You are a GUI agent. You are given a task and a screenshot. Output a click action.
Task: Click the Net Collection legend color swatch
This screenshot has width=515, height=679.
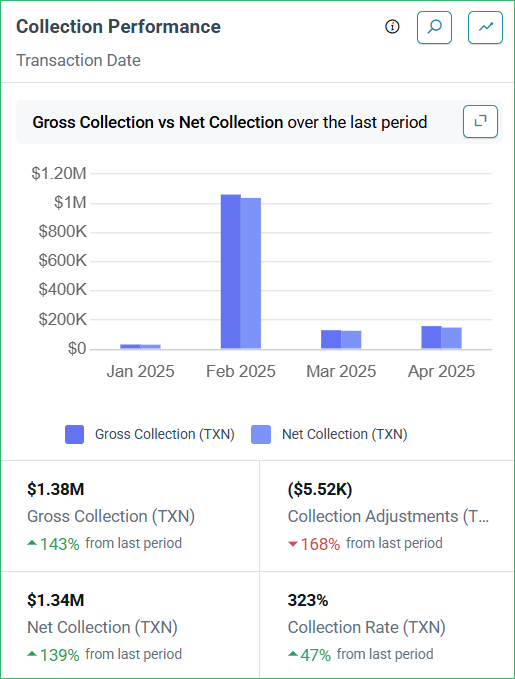pos(261,434)
